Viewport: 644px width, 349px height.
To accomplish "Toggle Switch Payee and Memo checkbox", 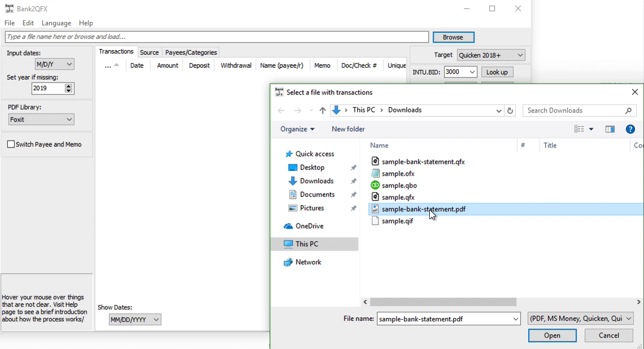I will click(11, 145).
